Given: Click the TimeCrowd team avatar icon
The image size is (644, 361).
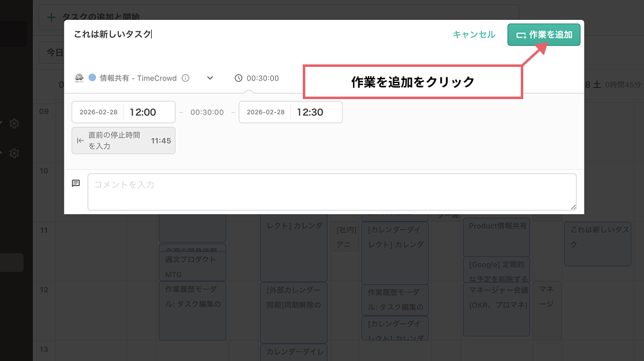Looking at the screenshot, I should click(80, 77).
